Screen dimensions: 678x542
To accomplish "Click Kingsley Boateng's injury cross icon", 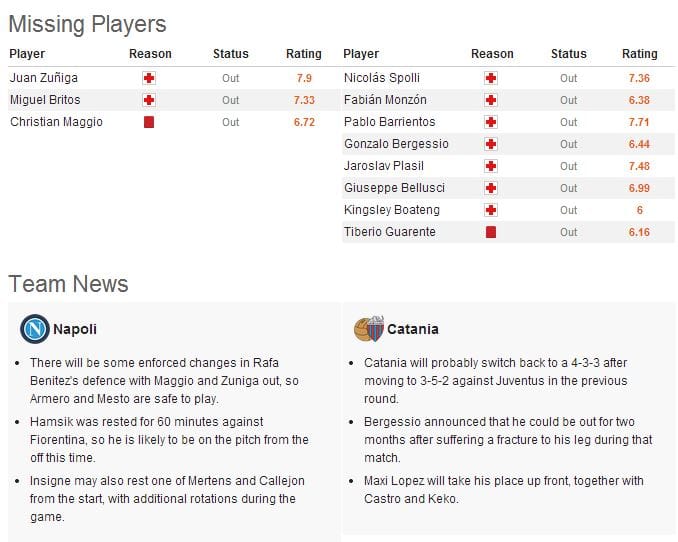I will point(491,210).
